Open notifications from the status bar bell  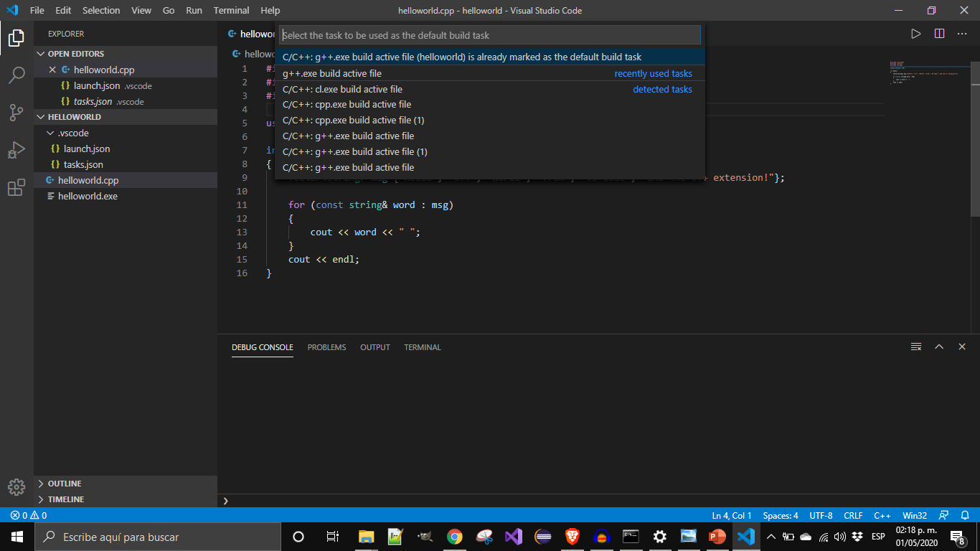coord(965,515)
